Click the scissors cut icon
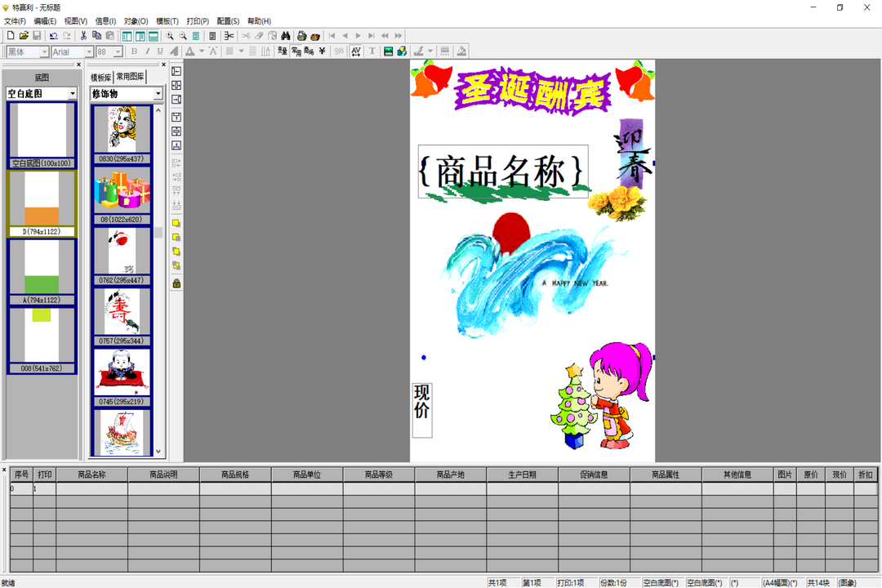Viewport: 882px width, 588px height. point(83,36)
